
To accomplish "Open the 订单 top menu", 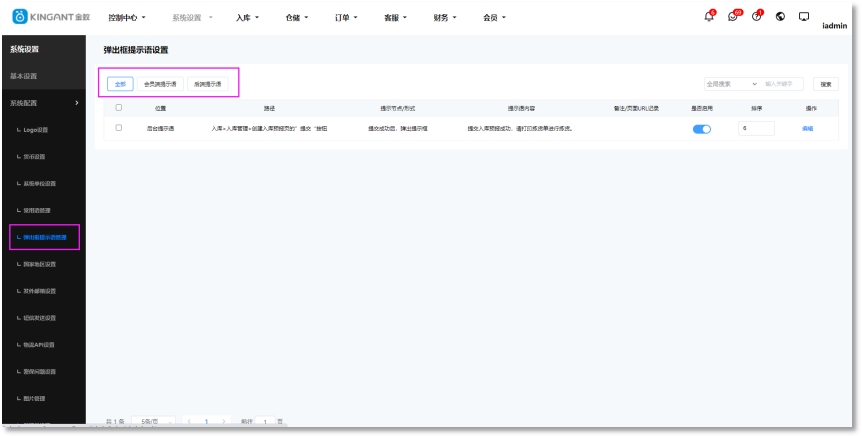I will [x=346, y=18].
